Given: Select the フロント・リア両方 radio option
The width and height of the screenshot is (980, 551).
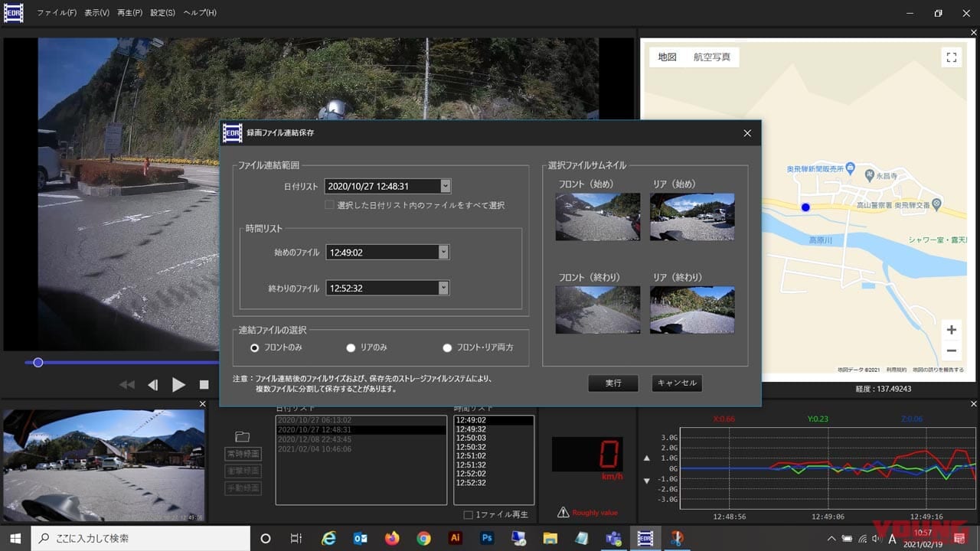Looking at the screenshot, I should [x=447, y=347].
